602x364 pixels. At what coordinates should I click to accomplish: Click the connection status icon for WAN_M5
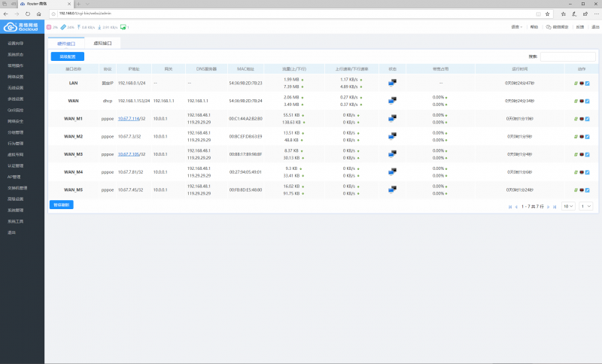click(x=392, y=190)
